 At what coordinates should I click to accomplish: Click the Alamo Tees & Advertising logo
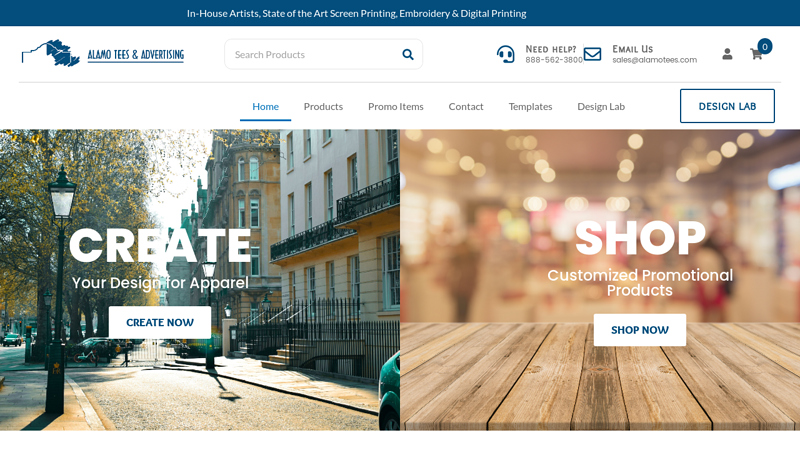tap(102, 53)
